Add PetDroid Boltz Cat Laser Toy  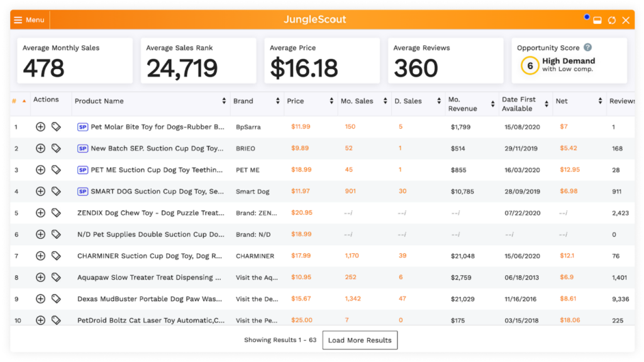pyautogui.click(x=40, y=320)
